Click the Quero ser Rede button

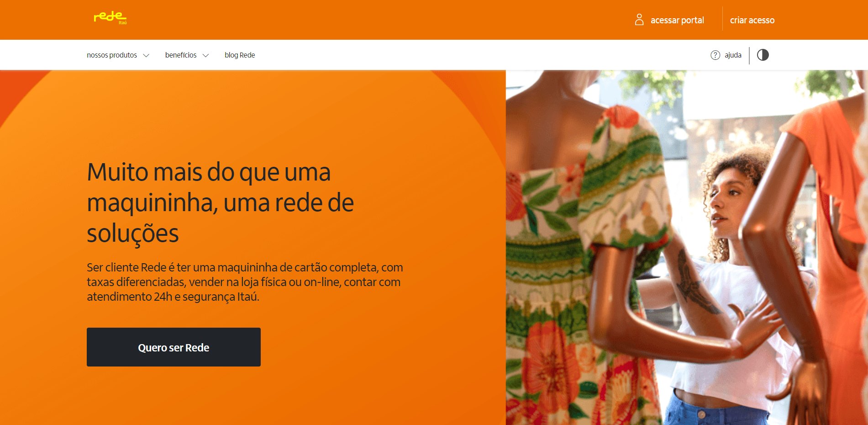(174, 347)
